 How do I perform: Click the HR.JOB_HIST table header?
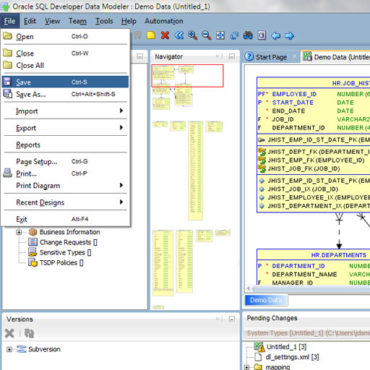313,83
